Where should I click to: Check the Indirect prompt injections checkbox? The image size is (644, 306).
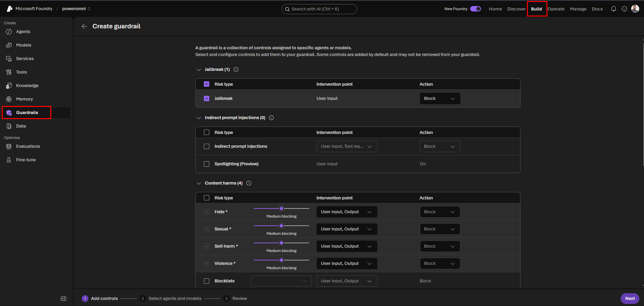pos(207,146)
